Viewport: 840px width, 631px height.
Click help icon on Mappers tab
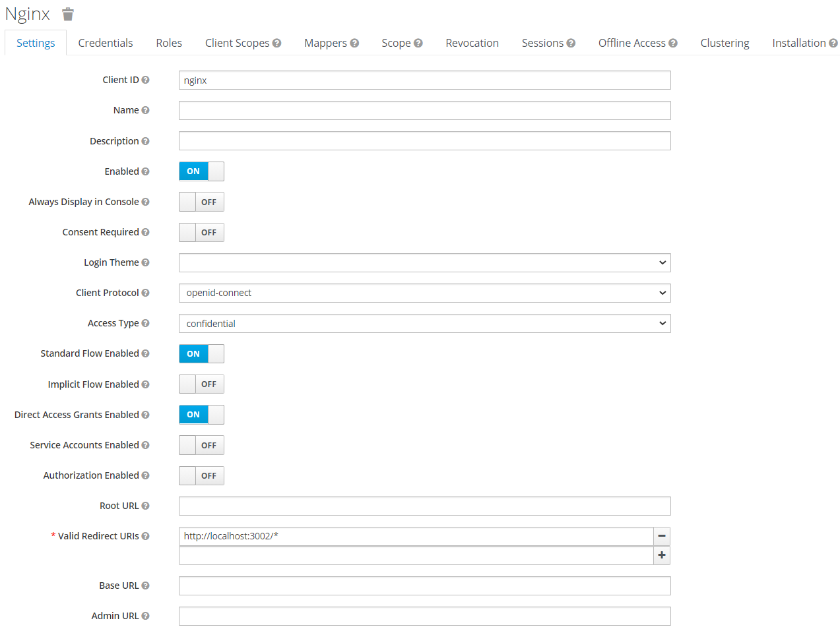click(x=354, y=43)
